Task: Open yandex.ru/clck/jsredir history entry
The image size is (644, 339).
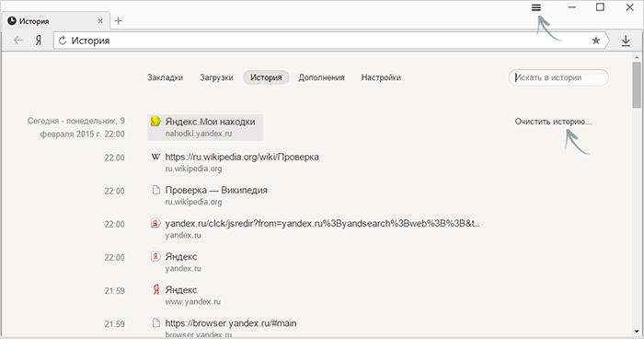Action: [322, 224]
